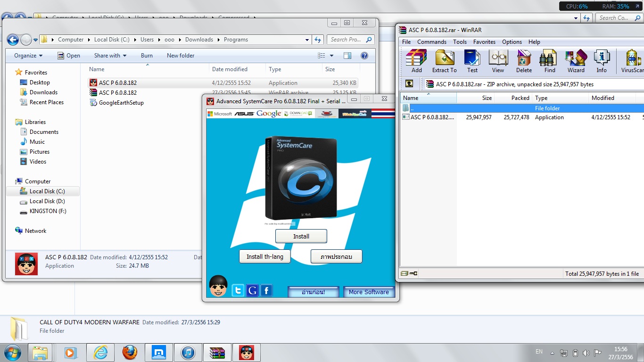644x362 pixels.
Task: Click the Extract To icon in WinRAR
Action: pos(445,61)
